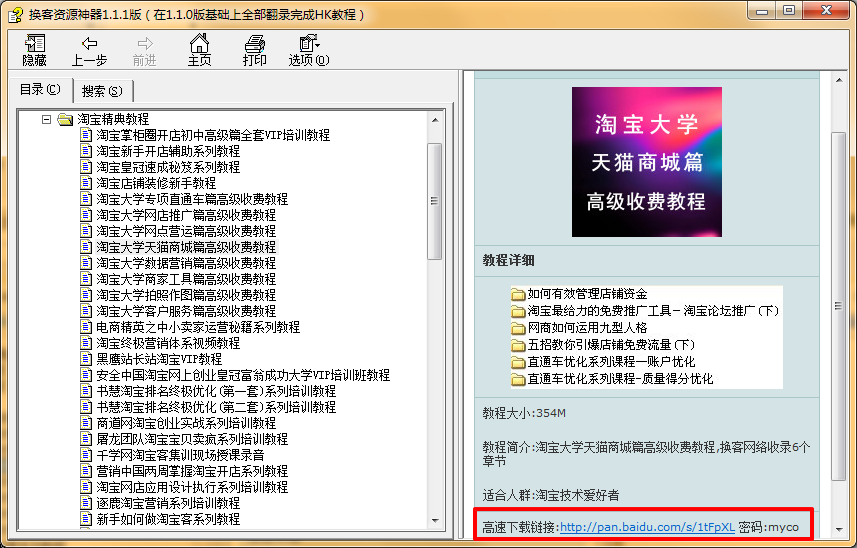The width and height of the screenshot is (857, 548).
Task: Select 淘宝皇冠速成秘笈系列教程 topic
Action: click(168, 167)
